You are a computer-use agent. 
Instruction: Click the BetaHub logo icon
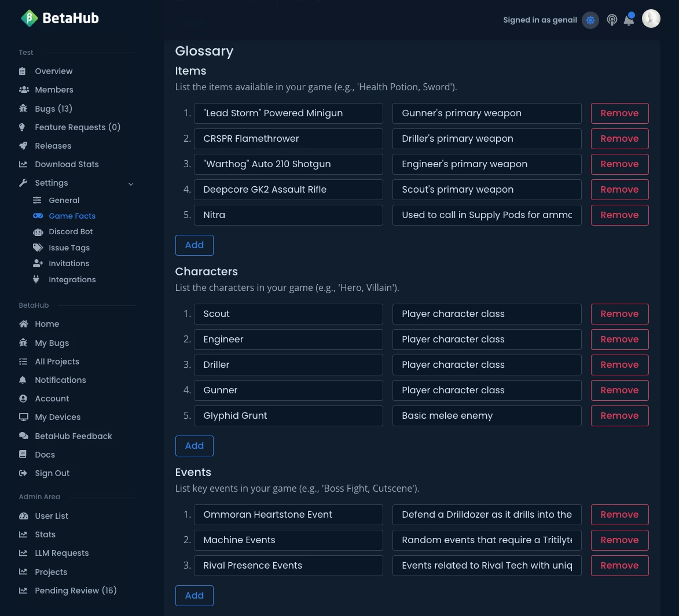29,19
